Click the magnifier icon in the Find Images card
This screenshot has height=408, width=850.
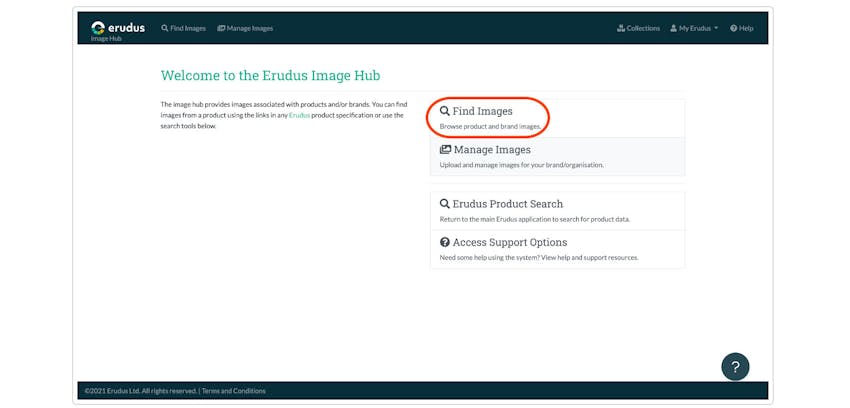click(x=445, y=111)
